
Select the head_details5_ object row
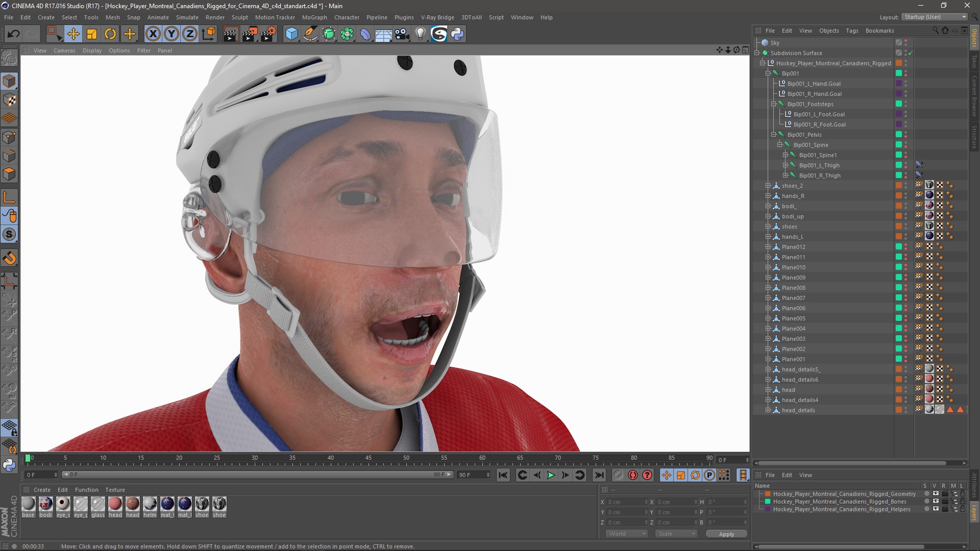click(x=800, y=369)
